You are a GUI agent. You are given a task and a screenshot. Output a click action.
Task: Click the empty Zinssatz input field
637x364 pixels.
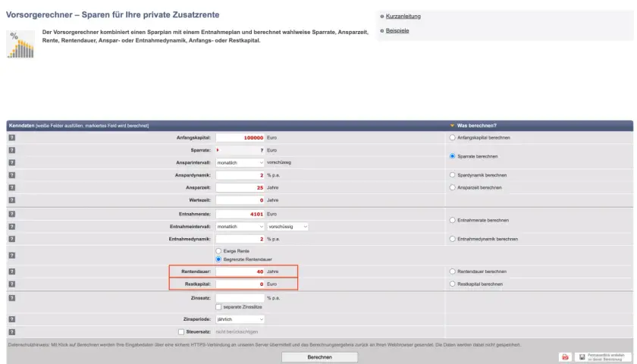(240, 298)
